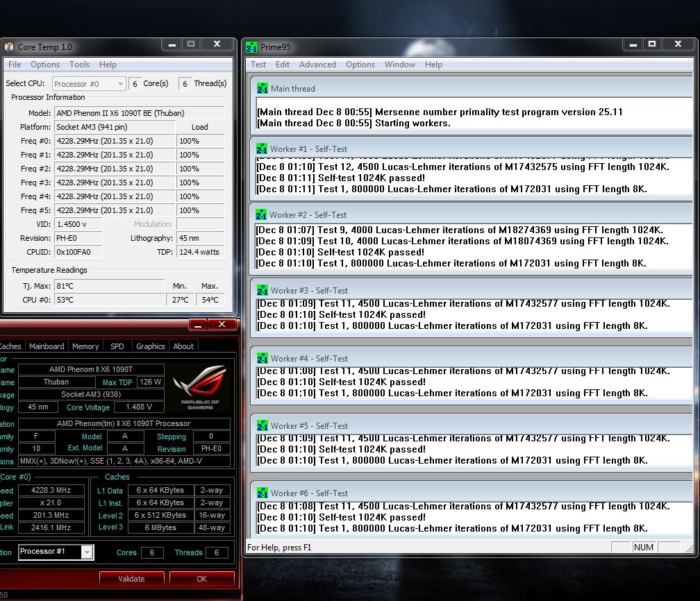Image resolution: width=700 pixels, height=601 pixels.
Task: Click the Max temperature 54°C value
Action: coord(210,300)
